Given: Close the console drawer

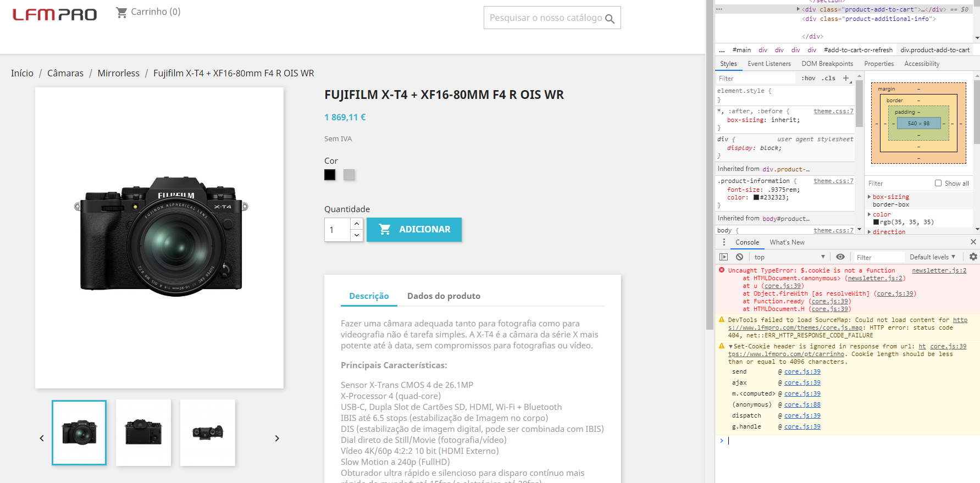Looking at the screenshot, I should tap(973, 242).
